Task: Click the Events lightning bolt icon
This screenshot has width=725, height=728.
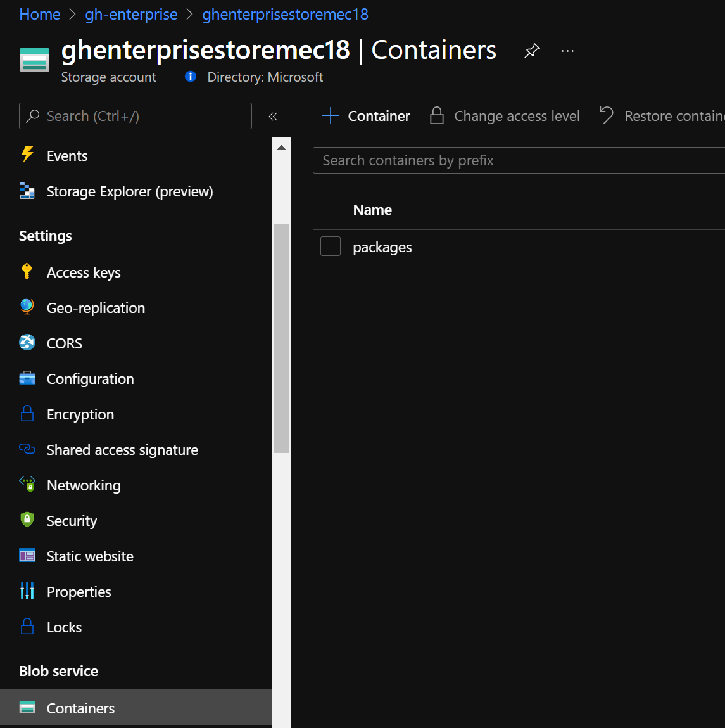Action: tap(27, 155)
